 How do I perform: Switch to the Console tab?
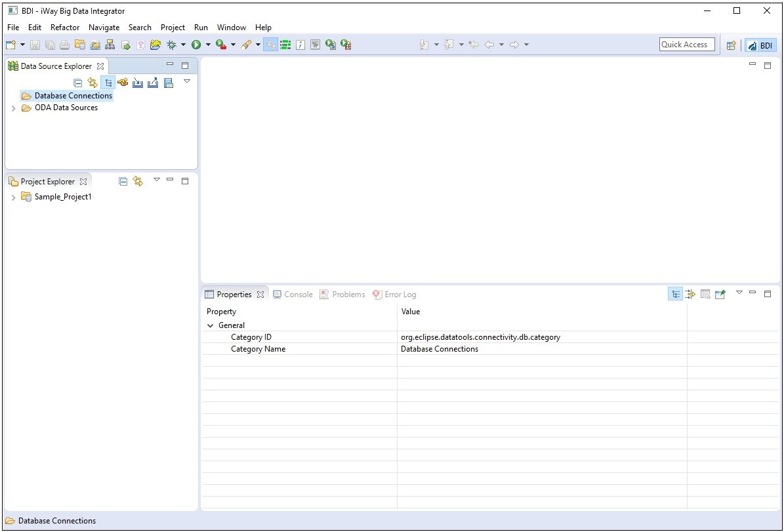(293, 295)
